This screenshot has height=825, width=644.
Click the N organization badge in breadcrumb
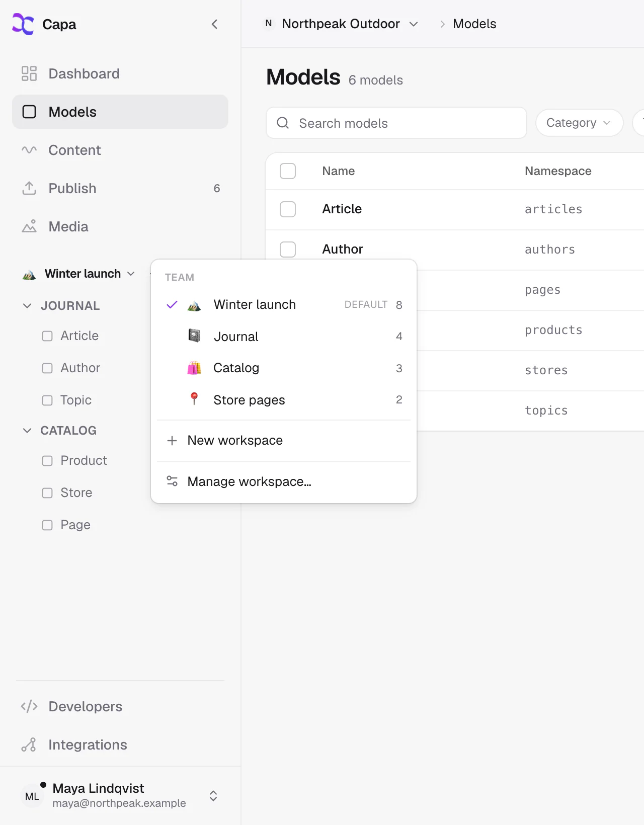tap(269, 24)
